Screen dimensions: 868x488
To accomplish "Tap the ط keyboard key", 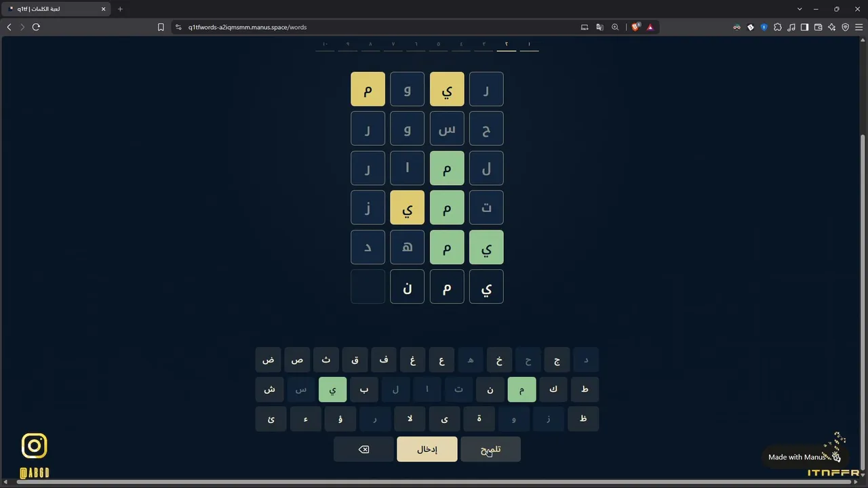I will [585, 390].
